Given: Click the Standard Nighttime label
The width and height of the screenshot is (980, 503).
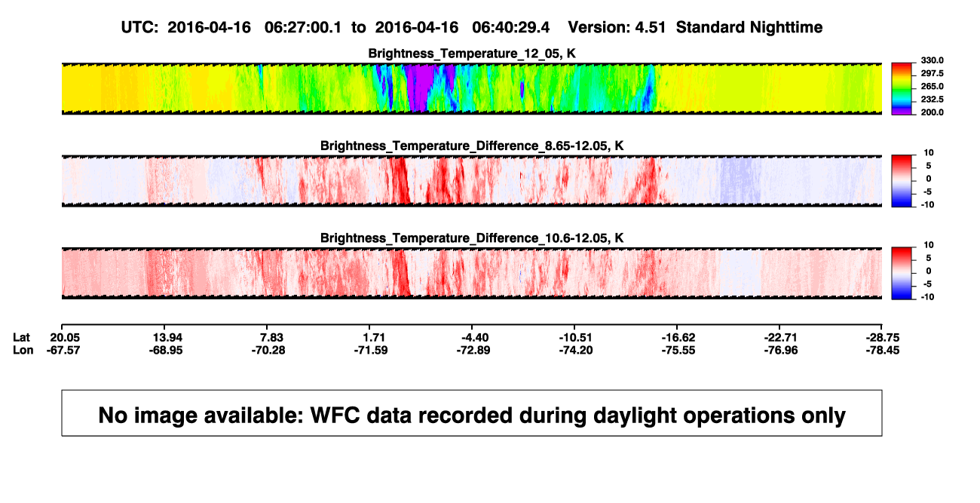Looking at the screenshot, I should point(750,27).
